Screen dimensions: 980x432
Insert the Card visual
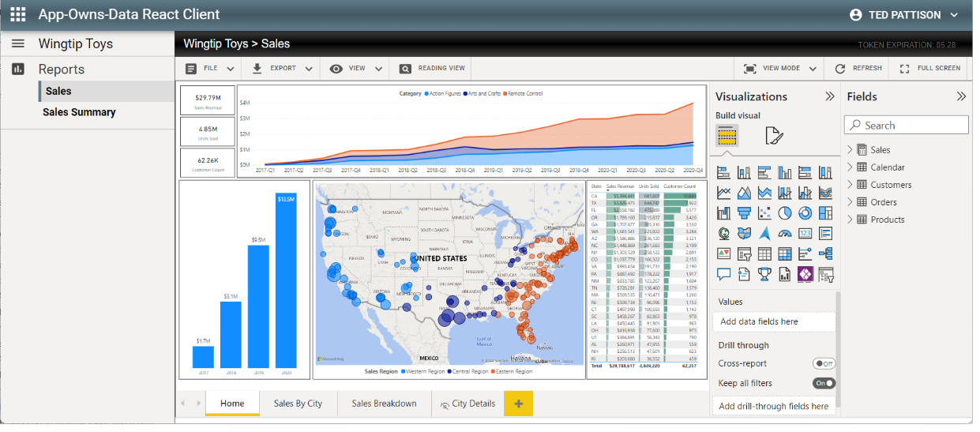coord(805,233)
